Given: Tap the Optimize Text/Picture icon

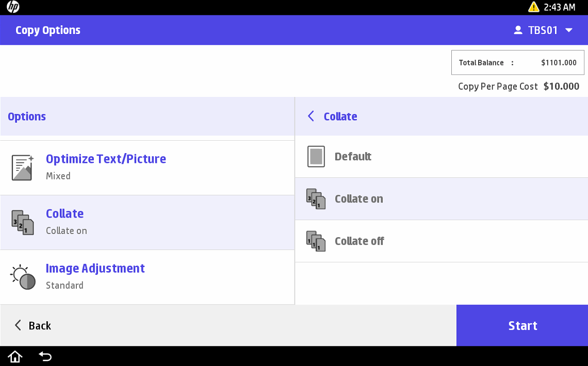Looking at the screenshot, I should pos(23,168).
